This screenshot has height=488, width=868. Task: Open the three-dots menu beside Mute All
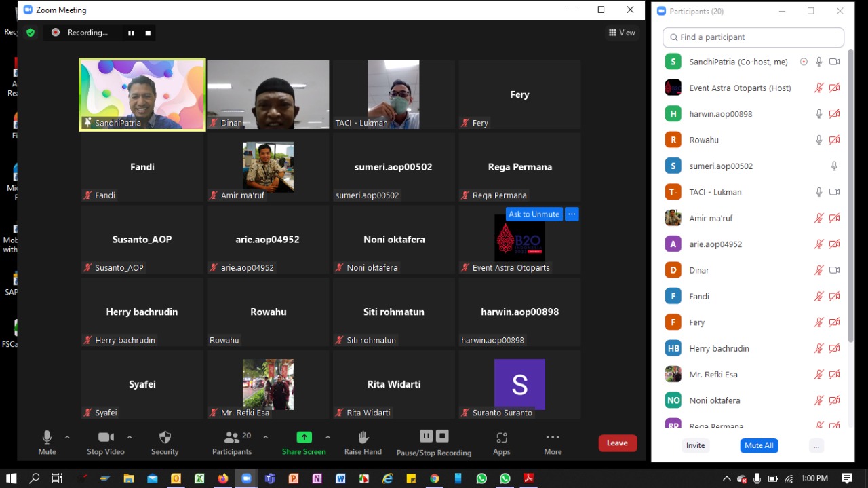pyautogui.click(x=816, y=446)
